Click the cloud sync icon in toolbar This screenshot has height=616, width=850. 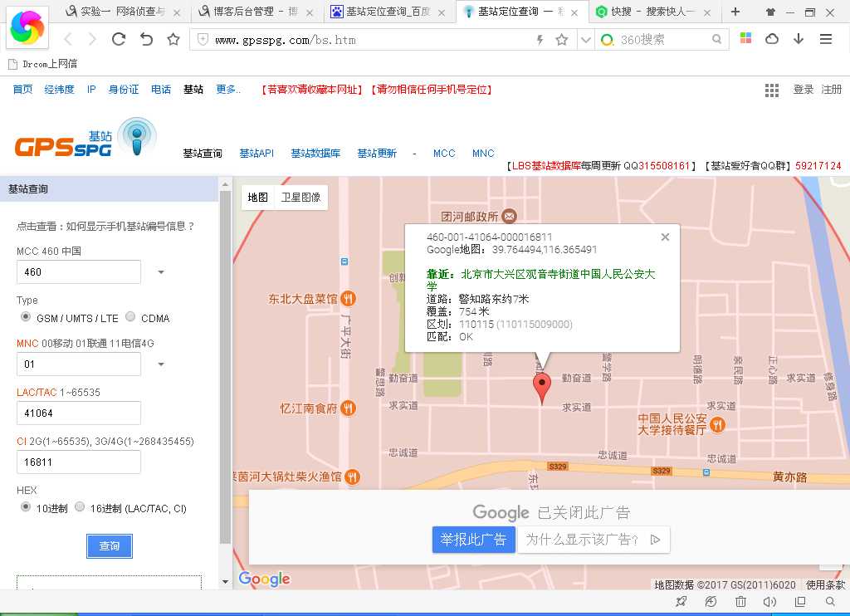(x=772, y=38)
